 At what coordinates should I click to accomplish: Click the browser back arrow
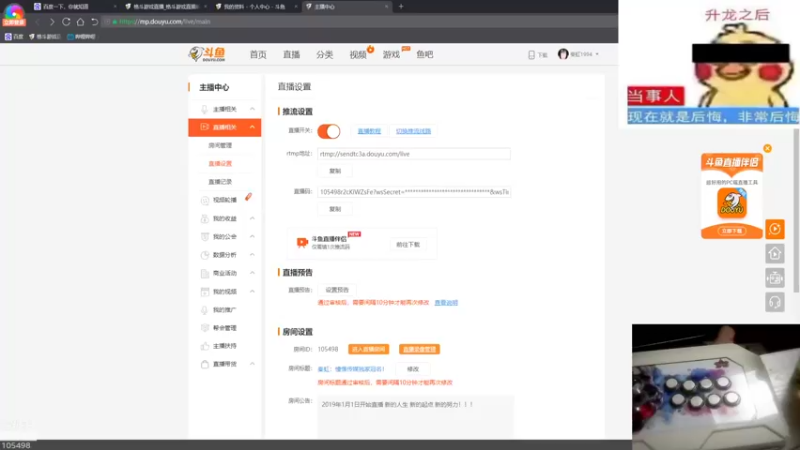37,21
